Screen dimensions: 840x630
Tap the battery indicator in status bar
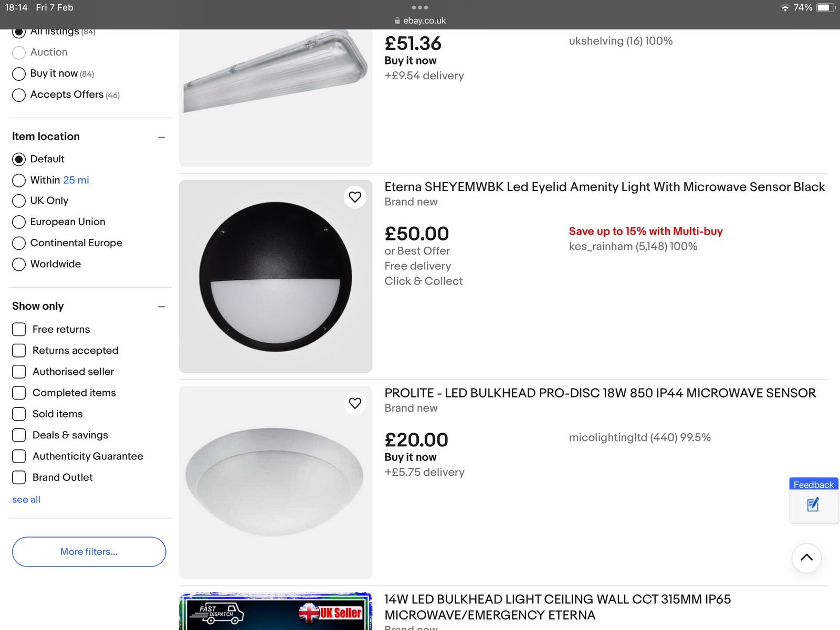coord(825,7)
